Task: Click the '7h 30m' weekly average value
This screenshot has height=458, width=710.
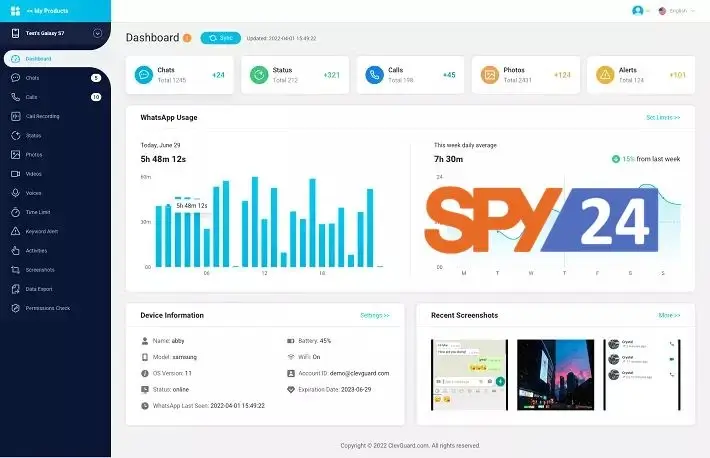Action: pyautogui.click(x=448, y=159)
